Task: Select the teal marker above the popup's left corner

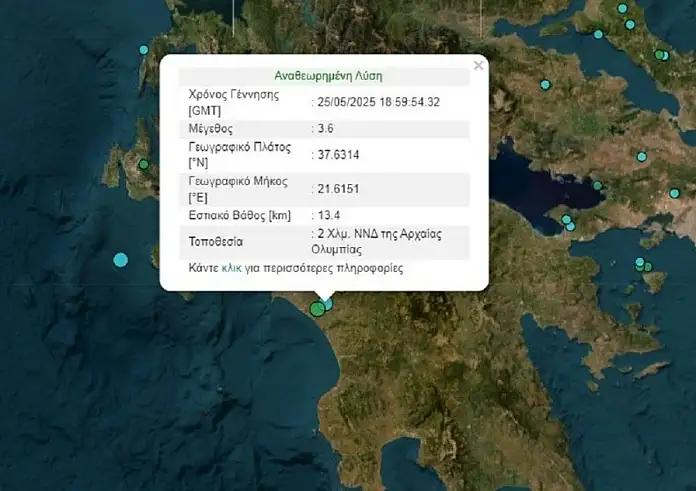Action: click(x=144, y=50)
